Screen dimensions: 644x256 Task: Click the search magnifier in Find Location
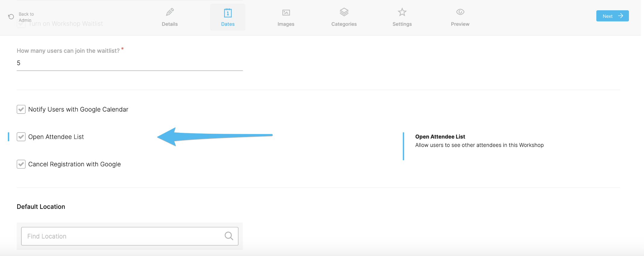[229, 236]
